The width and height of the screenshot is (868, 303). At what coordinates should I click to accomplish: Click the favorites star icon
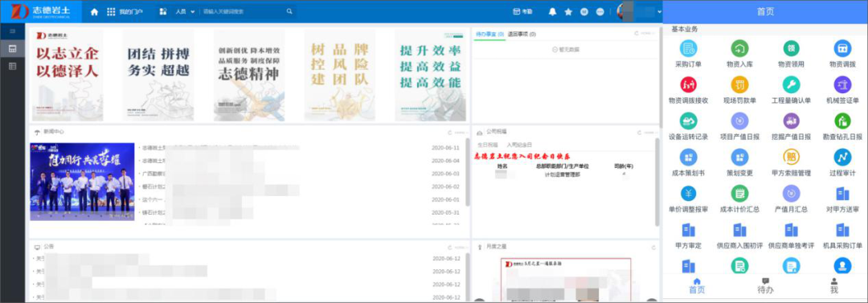568,11
